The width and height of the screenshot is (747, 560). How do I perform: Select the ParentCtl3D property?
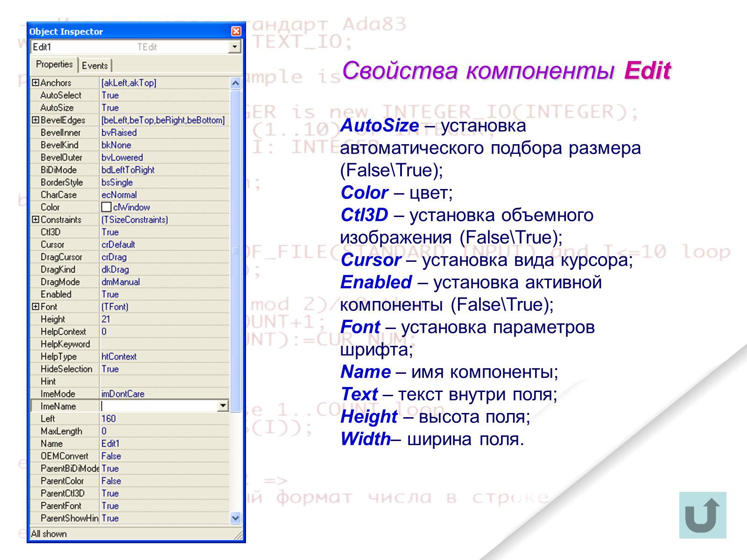[63, 493]
